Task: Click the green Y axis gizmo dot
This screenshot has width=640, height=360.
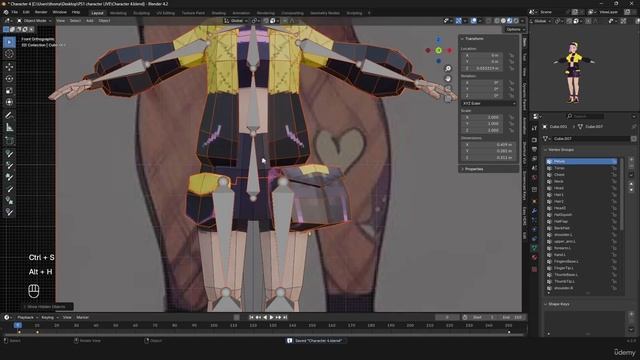Action: (438, 51)
